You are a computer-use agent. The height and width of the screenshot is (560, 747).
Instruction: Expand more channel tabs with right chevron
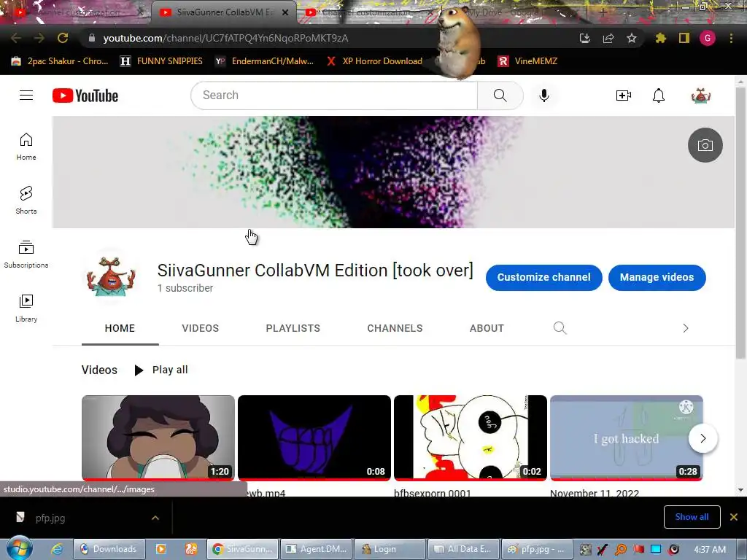(x=685, y=328)
